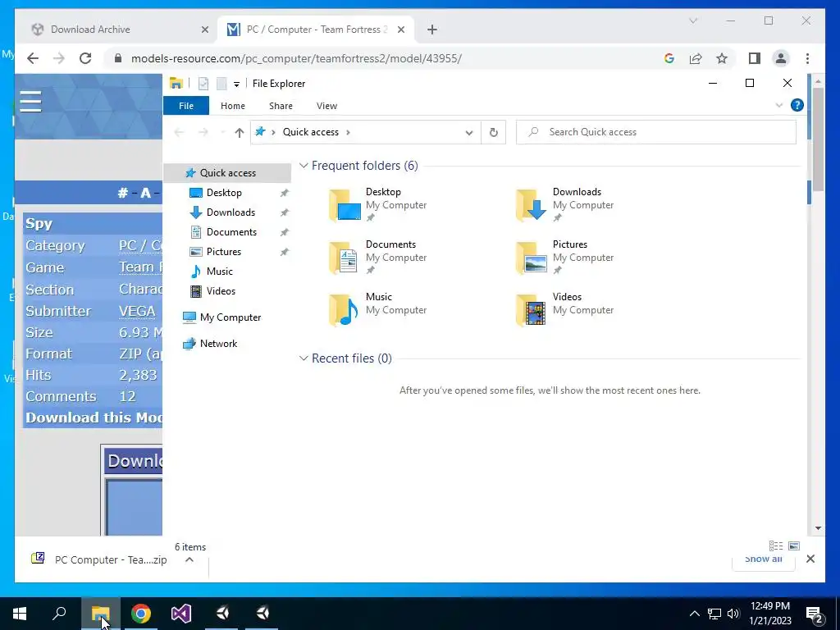This screenshot has width=840, height=630.
Task: Toggle the Chrome side panel icon
Action: 755,58
